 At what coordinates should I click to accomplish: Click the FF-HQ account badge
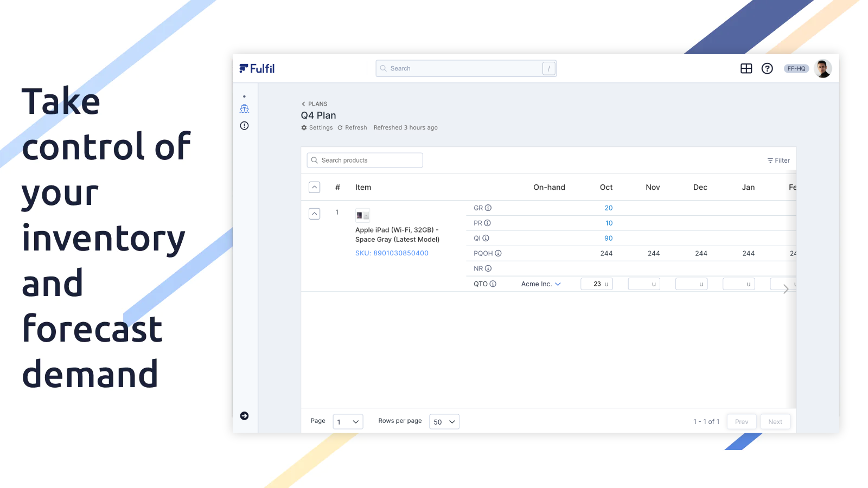point(796,68)
